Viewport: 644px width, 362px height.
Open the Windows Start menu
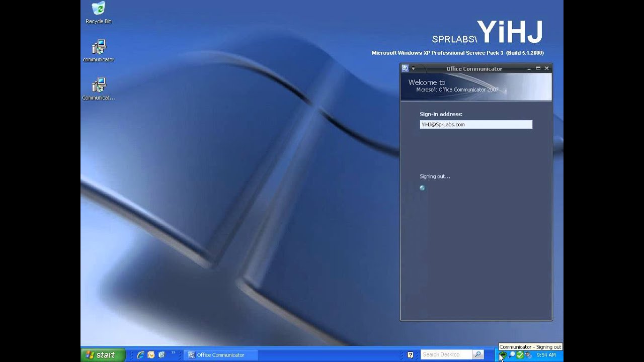(103, 354)
